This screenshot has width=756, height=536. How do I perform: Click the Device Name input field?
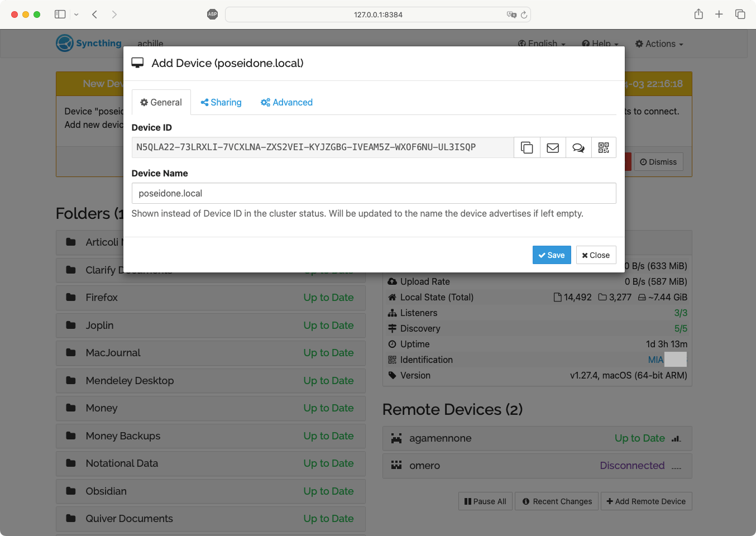click(x=374, y=193)
